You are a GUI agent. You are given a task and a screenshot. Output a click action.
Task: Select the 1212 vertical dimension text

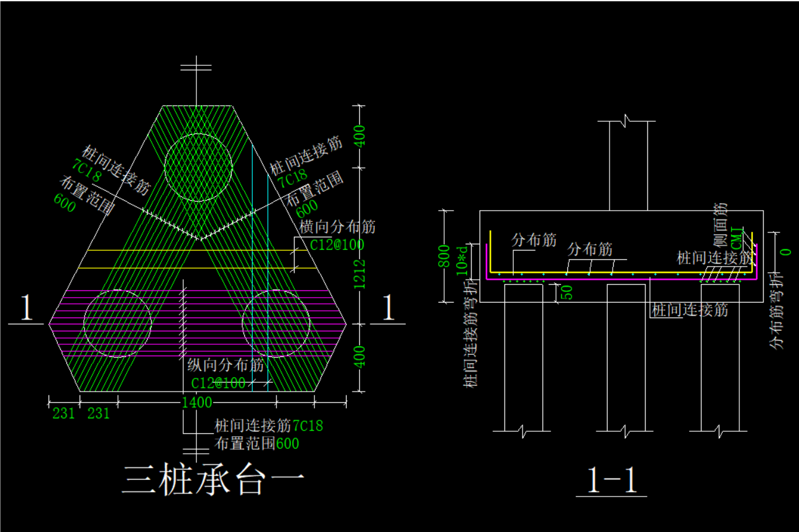[359, 275]
